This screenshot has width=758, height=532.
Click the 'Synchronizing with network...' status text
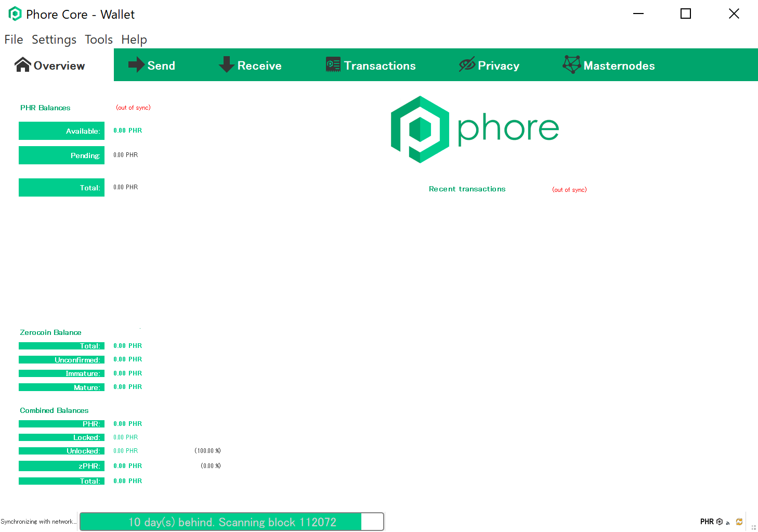[39, 522]
